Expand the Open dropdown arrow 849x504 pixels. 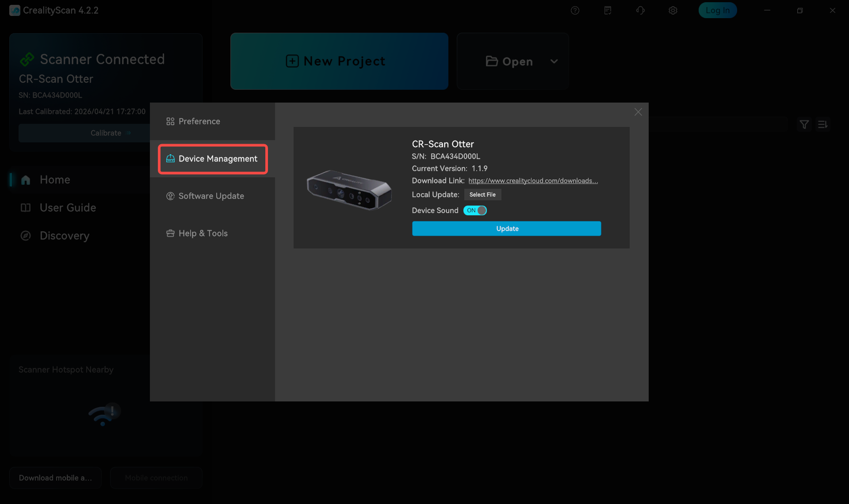554,61
